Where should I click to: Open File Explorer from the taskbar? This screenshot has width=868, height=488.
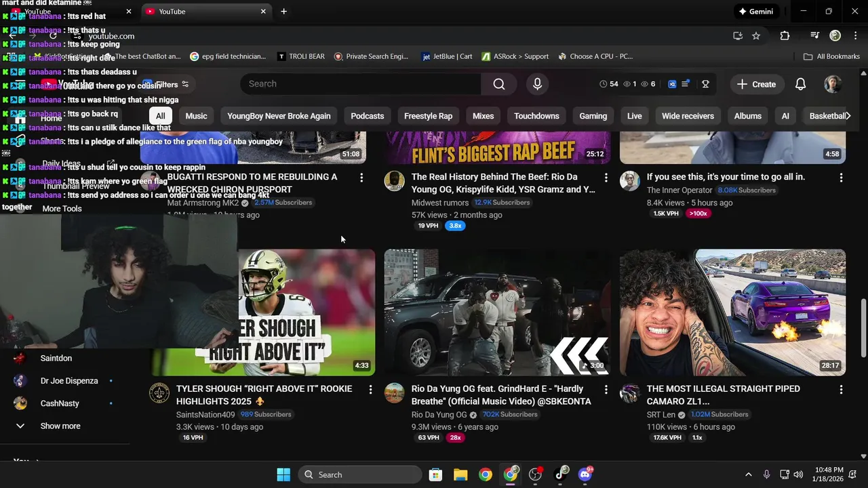click(x=460, y=474)
